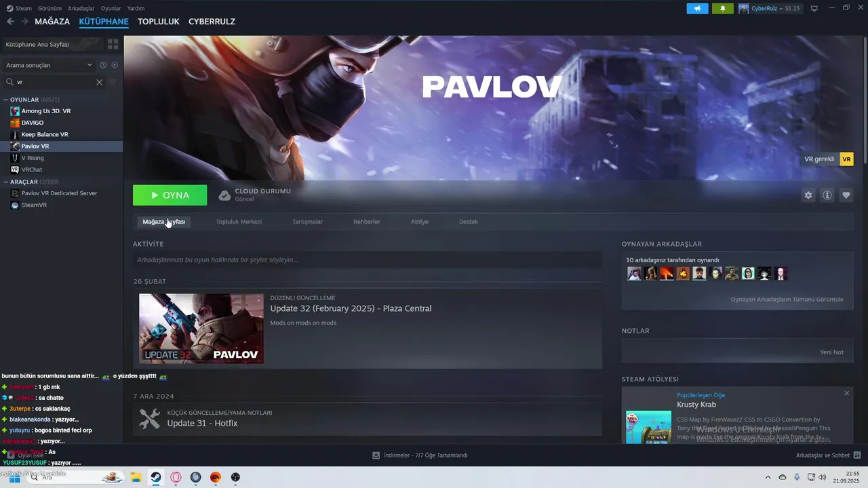Open Update 32 Plaza Central thumbnail

point(201,329)
